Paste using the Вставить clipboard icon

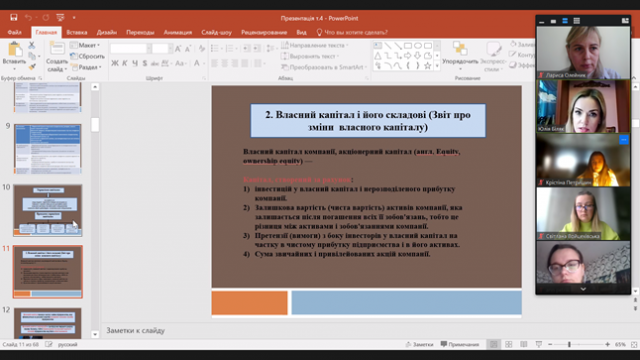click(x=15, y=49)
